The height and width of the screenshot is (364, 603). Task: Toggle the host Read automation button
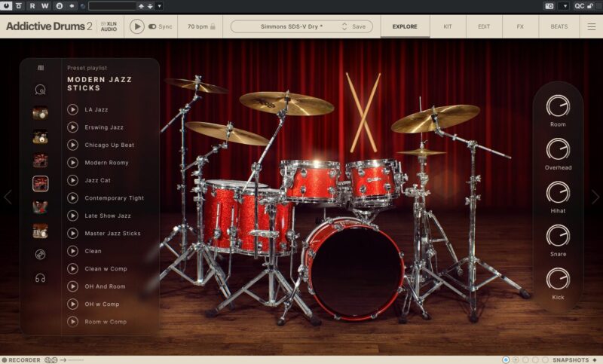coord(32,5)
